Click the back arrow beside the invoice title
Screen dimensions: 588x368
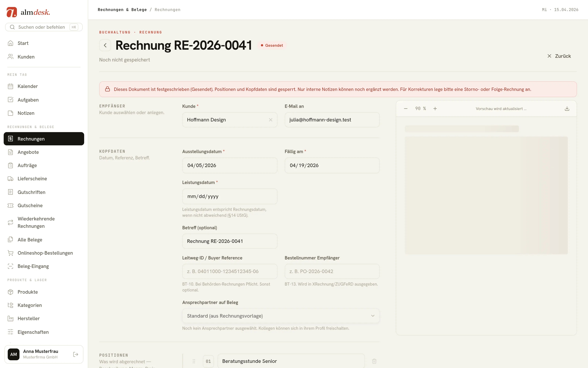click(105, 45)
